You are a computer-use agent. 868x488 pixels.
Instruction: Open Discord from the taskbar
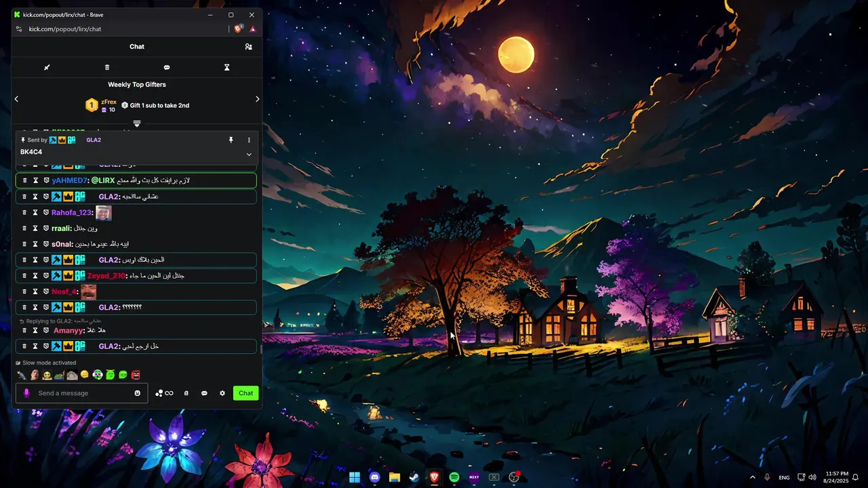375,477
